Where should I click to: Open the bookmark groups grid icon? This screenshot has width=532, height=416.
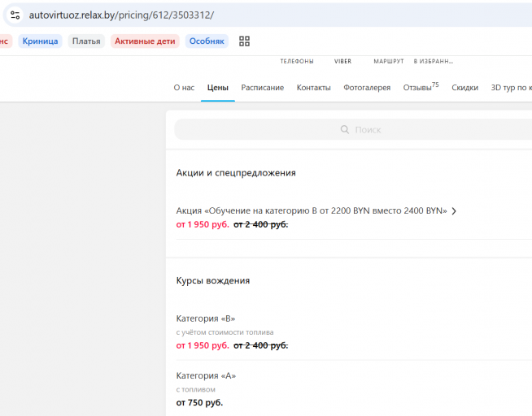(244, 41)
